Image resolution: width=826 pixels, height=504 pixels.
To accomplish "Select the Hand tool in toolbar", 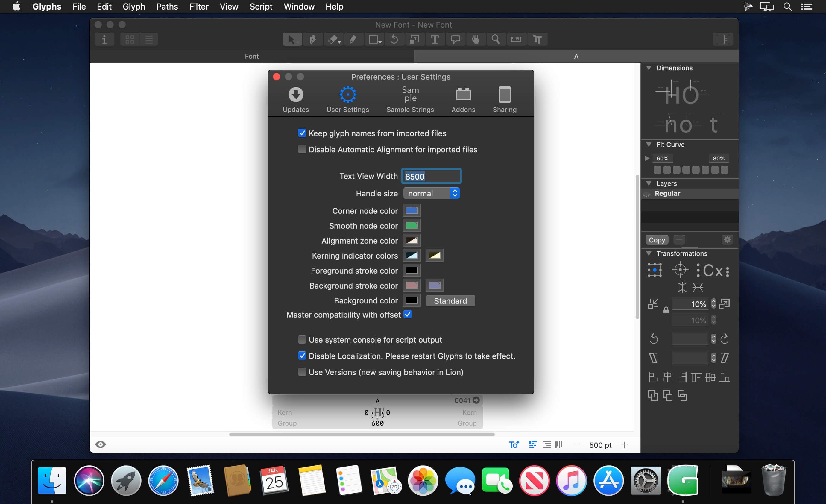I will [x=476, y=39].
